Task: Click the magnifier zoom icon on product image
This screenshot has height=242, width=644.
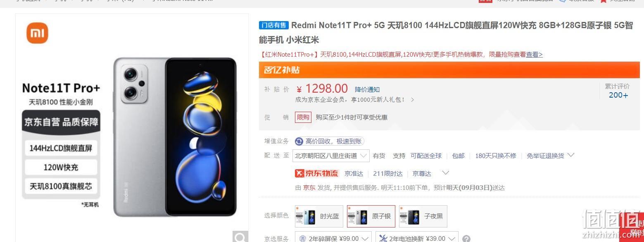Action: [x=240, y=237]
